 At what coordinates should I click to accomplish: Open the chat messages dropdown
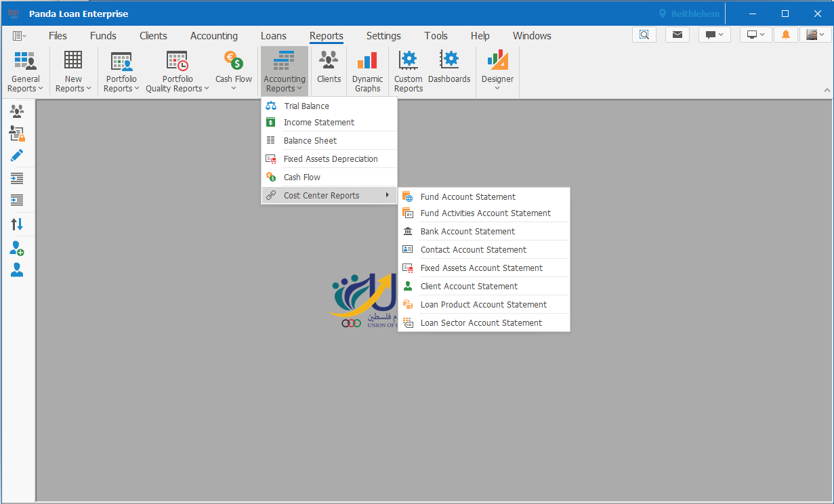point(715,35)
